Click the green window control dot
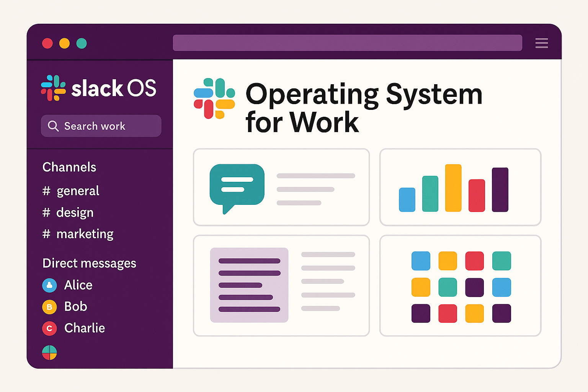 (x=82, y=43)
